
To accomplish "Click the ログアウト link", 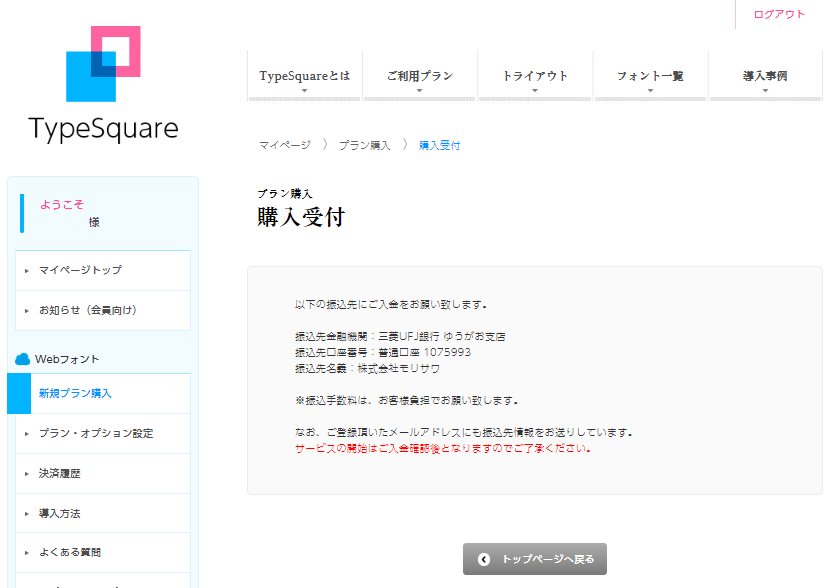I will click(779, 15).
